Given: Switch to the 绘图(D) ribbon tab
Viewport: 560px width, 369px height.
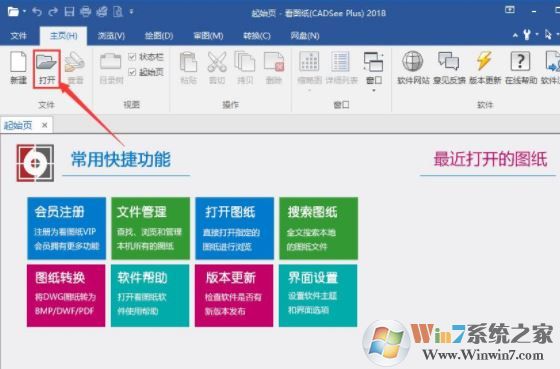Looking at the screenshot, I should point(159,36).
